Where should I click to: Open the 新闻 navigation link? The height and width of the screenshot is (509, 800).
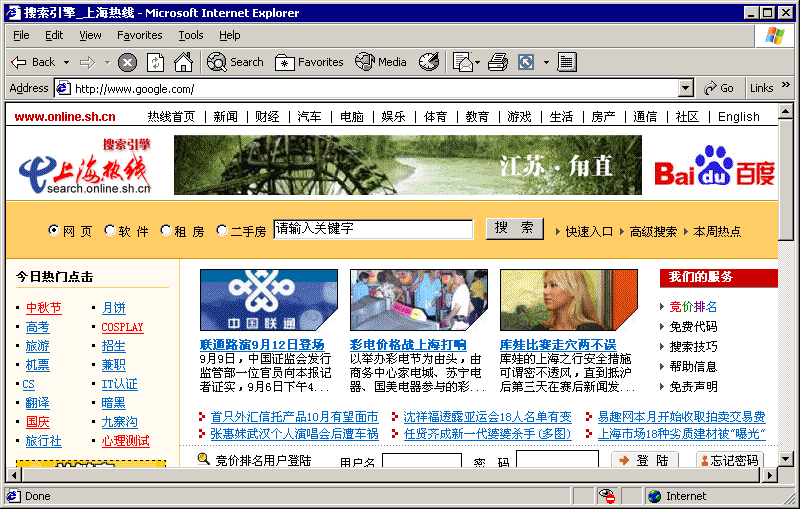(x=226, y=117)
